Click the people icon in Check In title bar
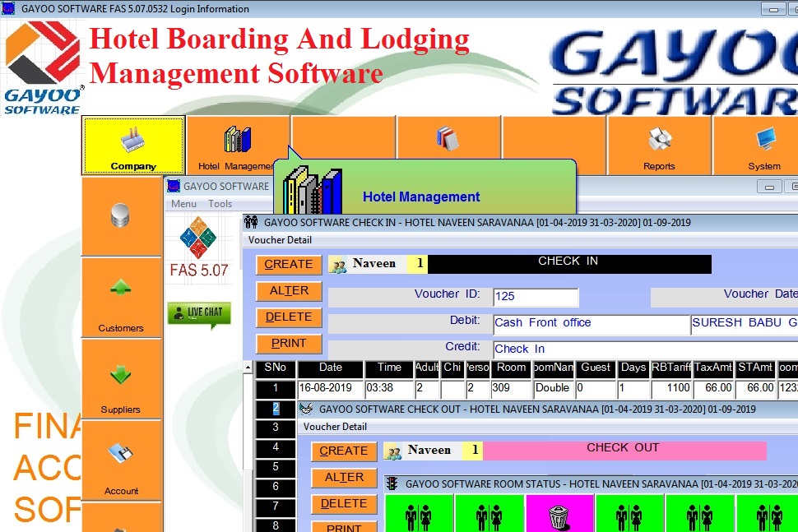798x532 pixels. coord(251,222)
